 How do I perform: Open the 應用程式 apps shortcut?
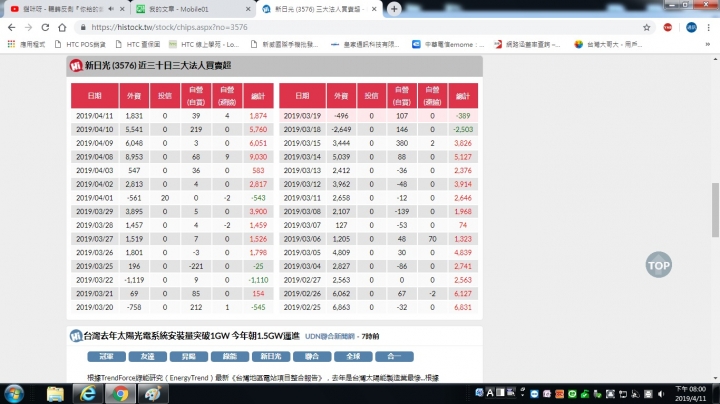coord(27,45)
